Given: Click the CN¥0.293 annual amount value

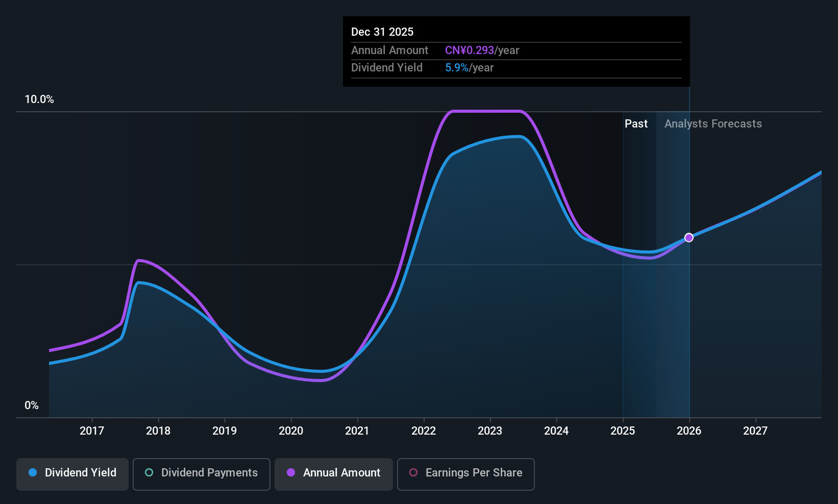Looking at the screenshot, I should 470,51.
